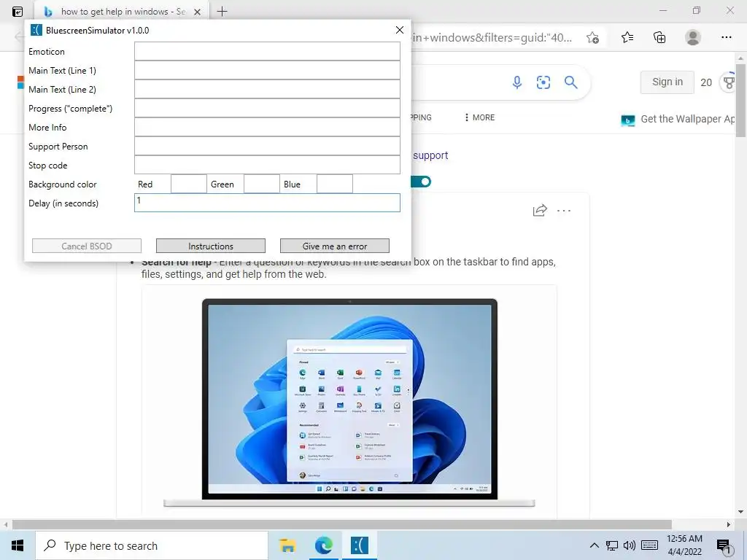Click 'Get the Wallpaper App' link
The width and height of the screenshot is (747, 560).
689,119
